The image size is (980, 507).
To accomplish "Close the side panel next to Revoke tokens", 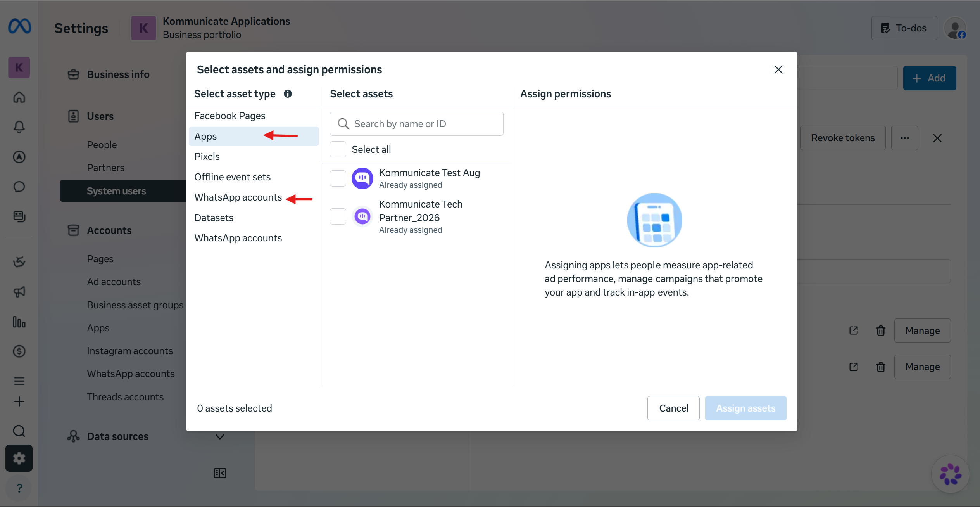I will click(x=937, y=138).
